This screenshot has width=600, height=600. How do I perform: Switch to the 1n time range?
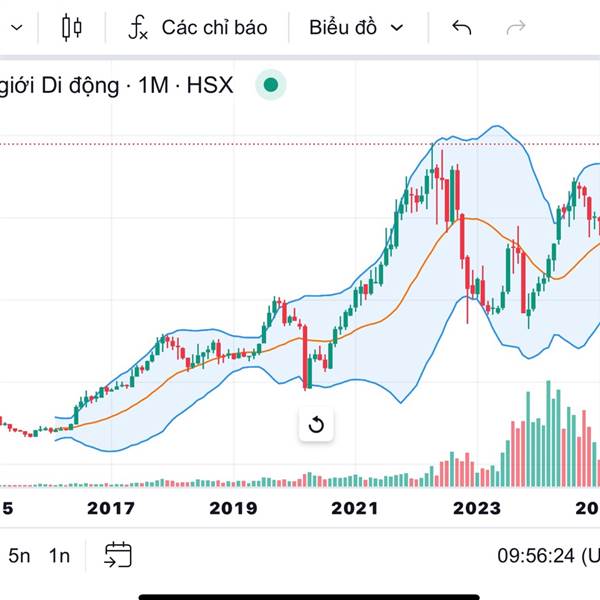click(x=60, y=554)
